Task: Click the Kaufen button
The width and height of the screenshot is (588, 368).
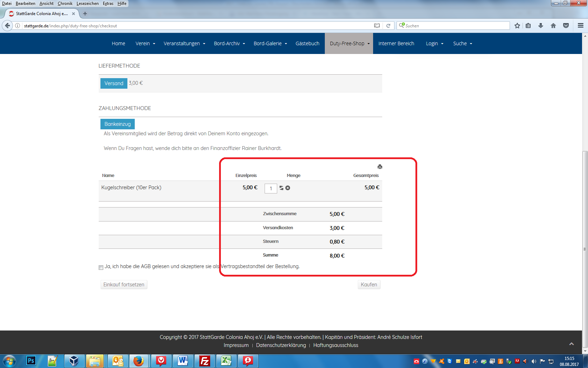Action: coord(369,285)
